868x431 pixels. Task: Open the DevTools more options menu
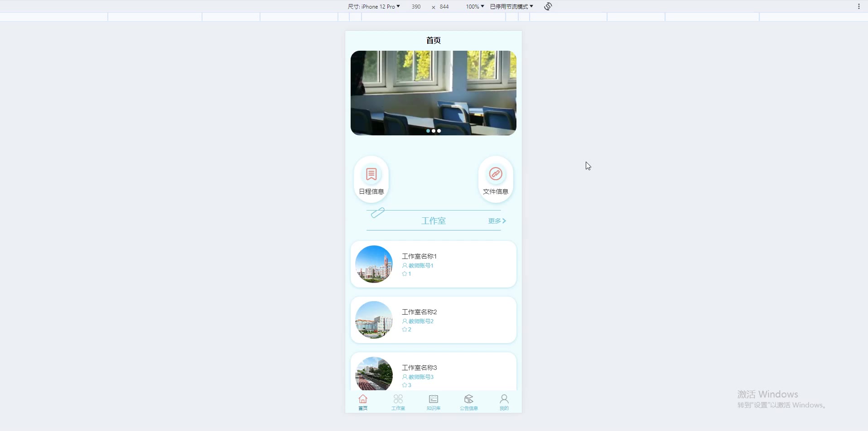pyautogui.click(x=858, y=6)
